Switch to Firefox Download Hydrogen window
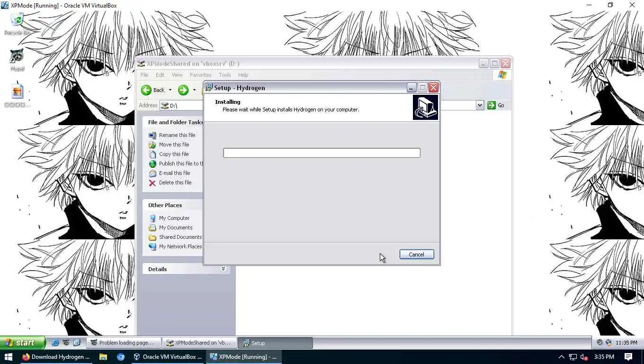 56,357
